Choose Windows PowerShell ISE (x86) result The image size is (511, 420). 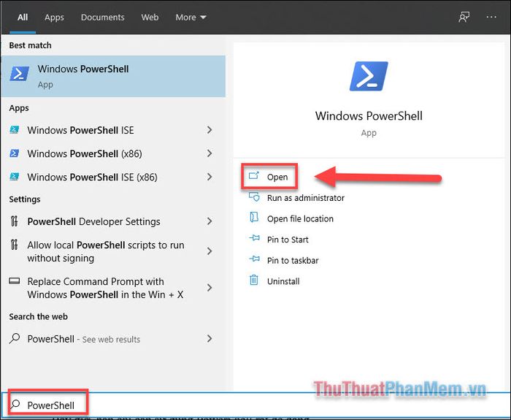click(113, 177)
